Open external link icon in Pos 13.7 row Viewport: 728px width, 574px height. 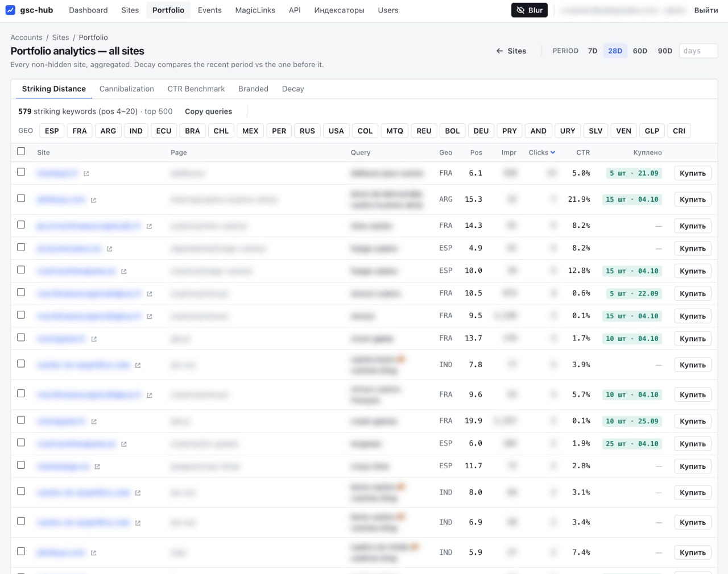coord(94,339)
